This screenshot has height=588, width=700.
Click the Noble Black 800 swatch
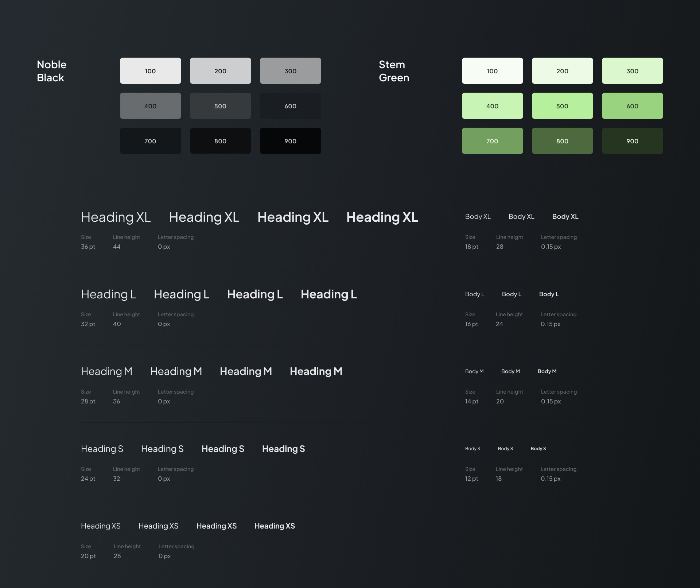(220, 141)
